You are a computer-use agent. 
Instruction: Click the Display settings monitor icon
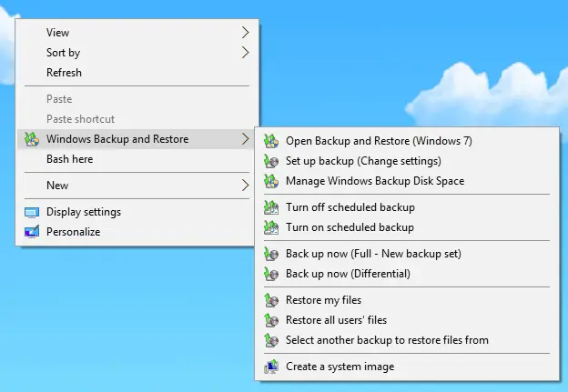tap(32, 212)
